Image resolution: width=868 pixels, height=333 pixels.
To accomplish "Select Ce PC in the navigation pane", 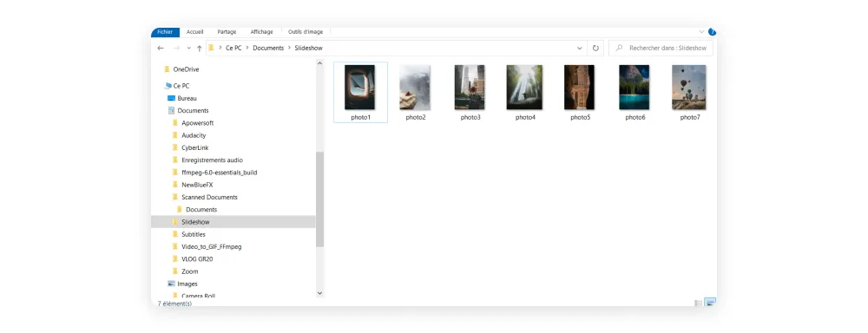I will (x=181, y=86).
